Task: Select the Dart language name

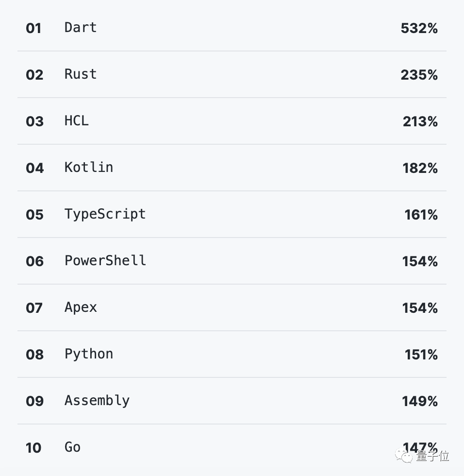Action: click(81, 28)
